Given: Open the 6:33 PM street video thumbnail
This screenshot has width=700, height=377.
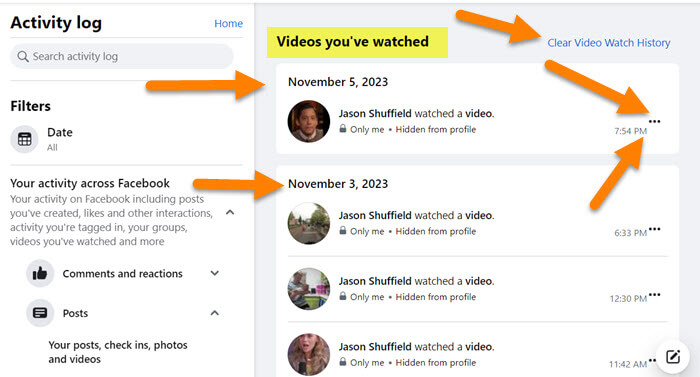Looking at the screenshot, I should pyautogui.click(x=308, y=223).
